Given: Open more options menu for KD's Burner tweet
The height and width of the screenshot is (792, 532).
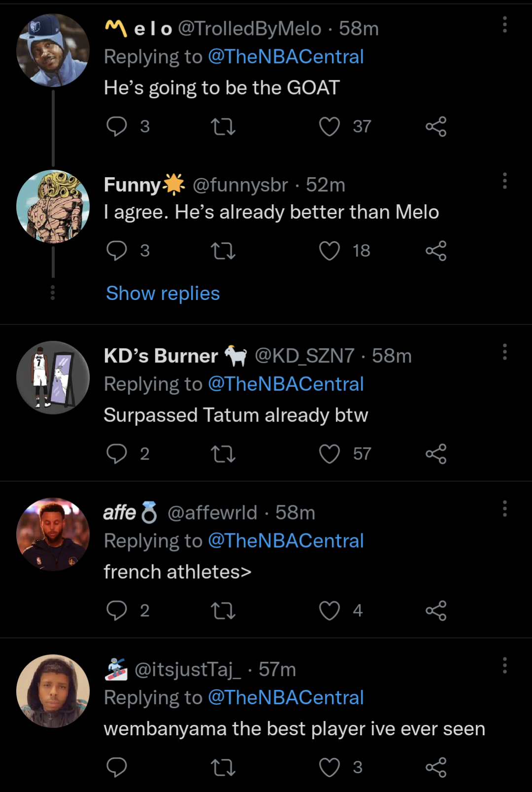Looking at the screenshot, I should click(x=504, y=352).
